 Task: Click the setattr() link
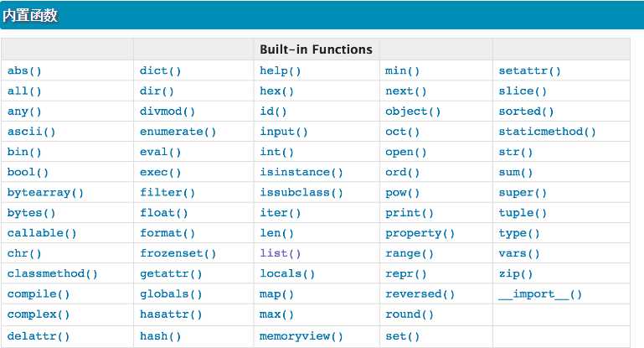click(529, 70)
